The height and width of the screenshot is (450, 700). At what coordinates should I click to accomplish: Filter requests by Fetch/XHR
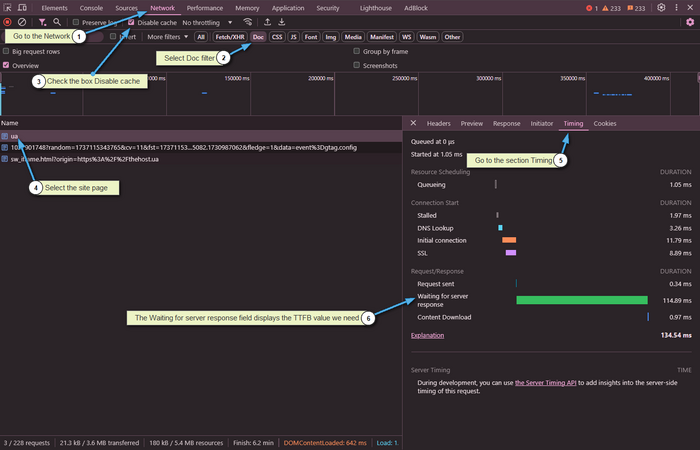point(230,37)
